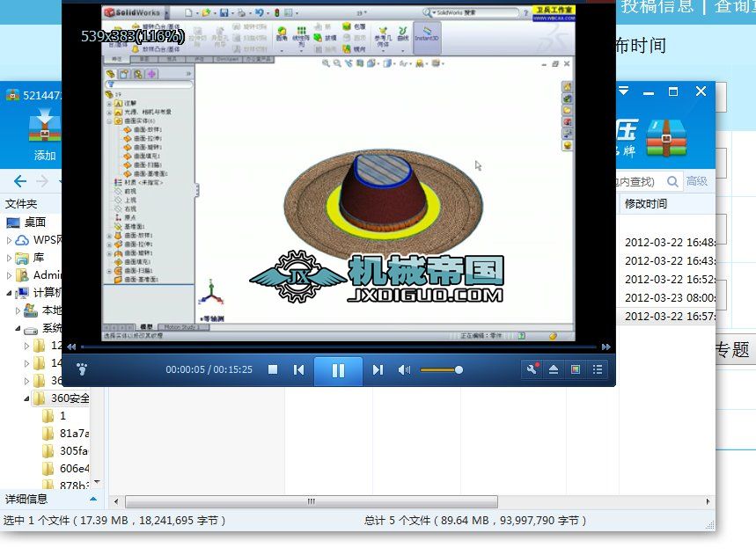Toggle the 详细信息 details panel arrow
This screenshot has width=756, height=555.
coord(93,499)
